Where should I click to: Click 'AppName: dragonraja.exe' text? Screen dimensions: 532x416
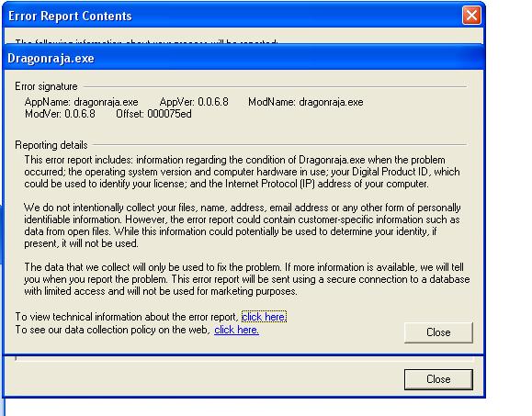pyautogui.click(x=82, y=102)
